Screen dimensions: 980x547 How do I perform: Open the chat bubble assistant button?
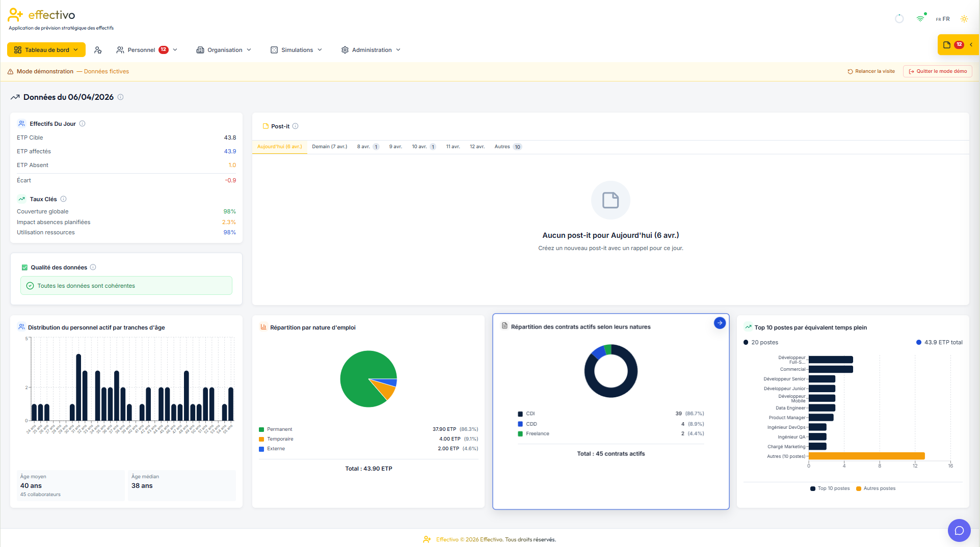(x=959, y=530)
